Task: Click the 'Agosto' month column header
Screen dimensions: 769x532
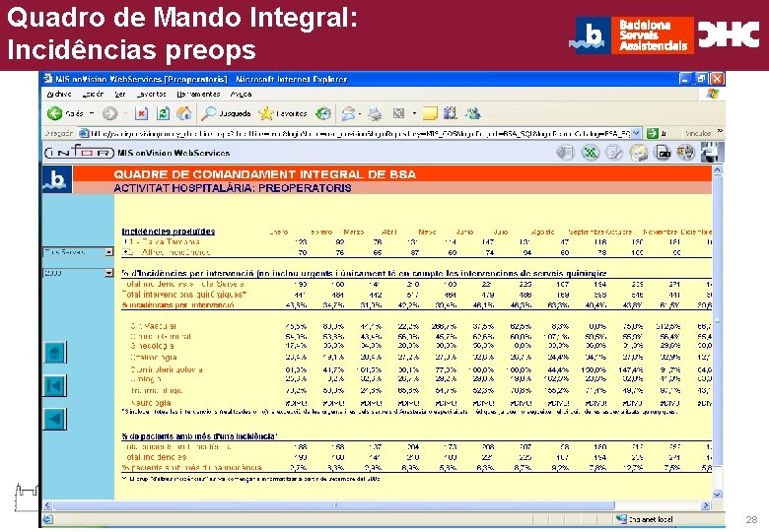Action: point(543,232)
